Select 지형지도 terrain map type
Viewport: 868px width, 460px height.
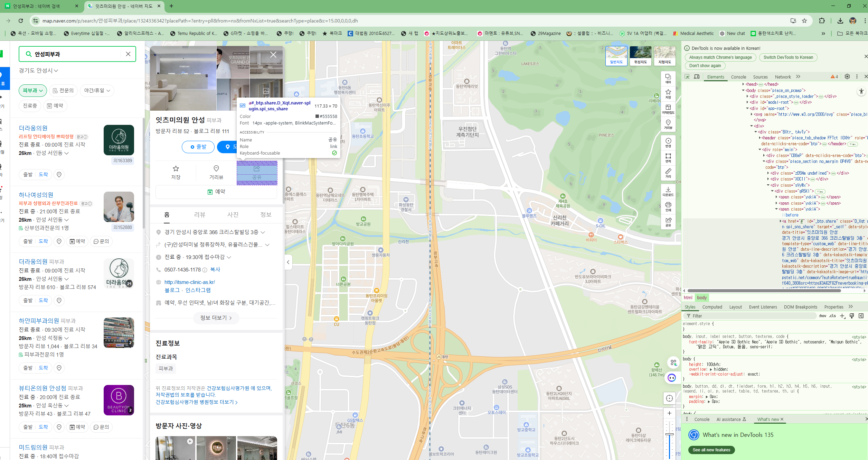click(x=664, y=56)
